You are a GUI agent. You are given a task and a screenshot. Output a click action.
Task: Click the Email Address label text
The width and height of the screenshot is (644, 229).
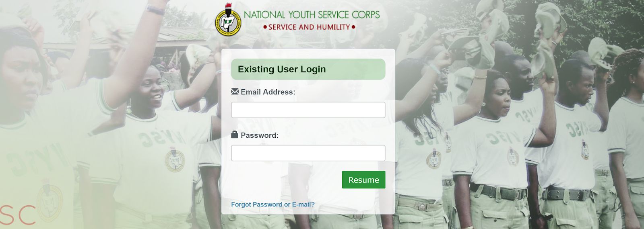coord(268,92)
